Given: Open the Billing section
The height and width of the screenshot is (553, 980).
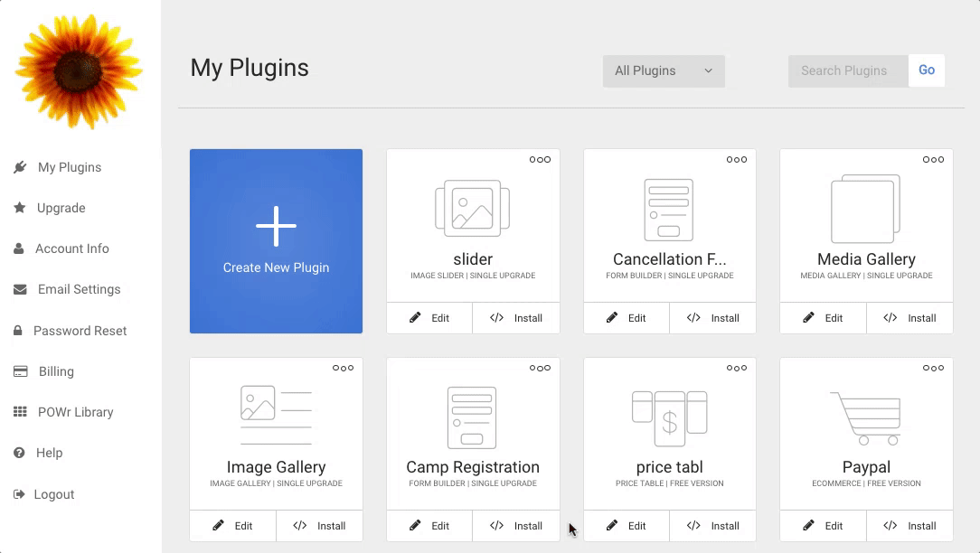Looking at the screenshot, I should pyautogui.click(x=56, y=371).
